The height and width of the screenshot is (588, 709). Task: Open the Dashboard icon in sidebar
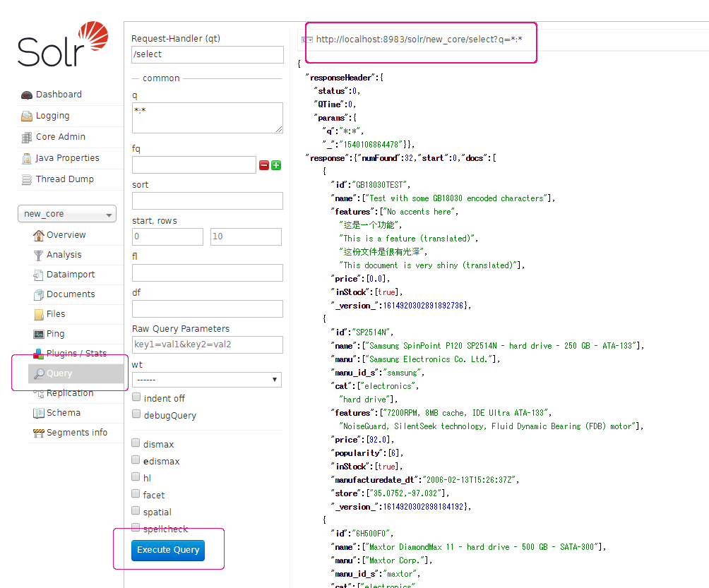tap(27, 95)
